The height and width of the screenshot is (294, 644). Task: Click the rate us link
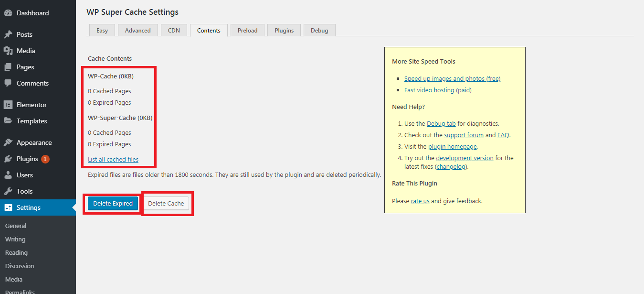point(420,201)
